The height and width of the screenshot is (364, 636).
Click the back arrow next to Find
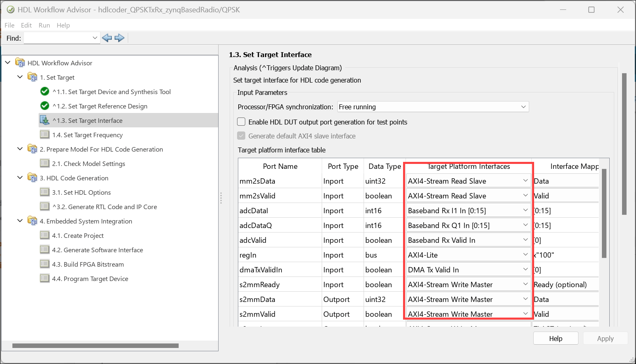(107, 38)
